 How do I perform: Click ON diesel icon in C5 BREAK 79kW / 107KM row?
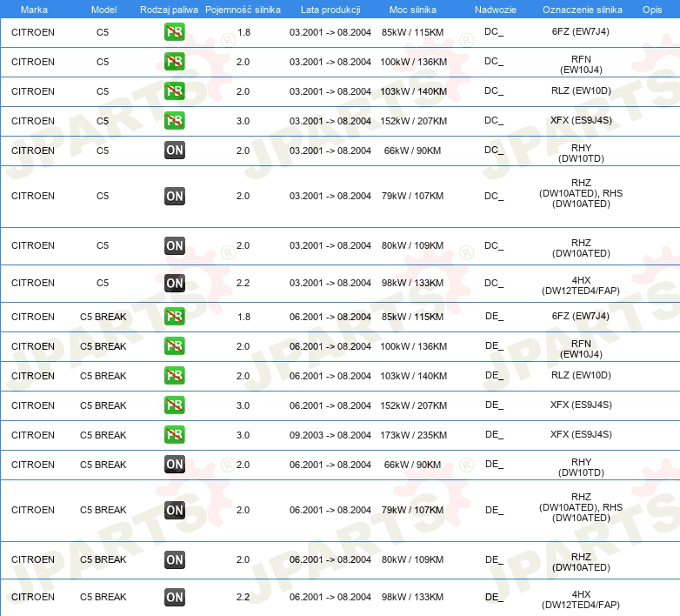[x=174, y=510]
